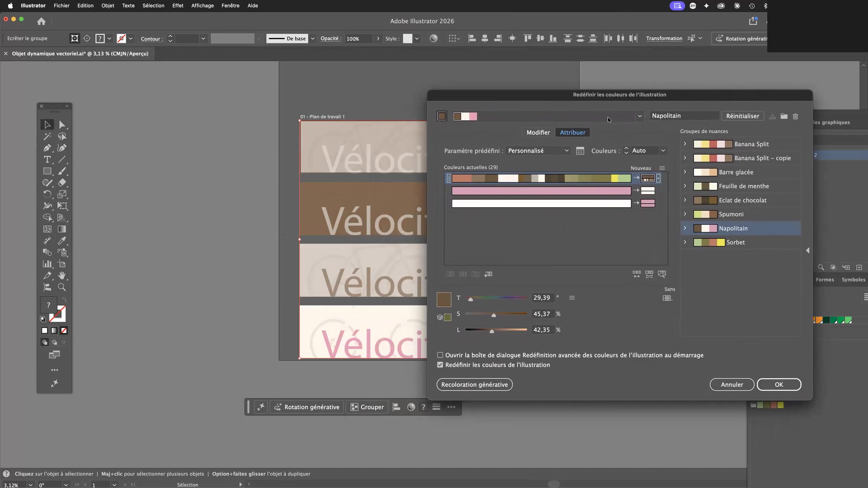This screenshot has width=868, height=488.
Task: Click find color on artboard icon
Action: click(662, 274)
